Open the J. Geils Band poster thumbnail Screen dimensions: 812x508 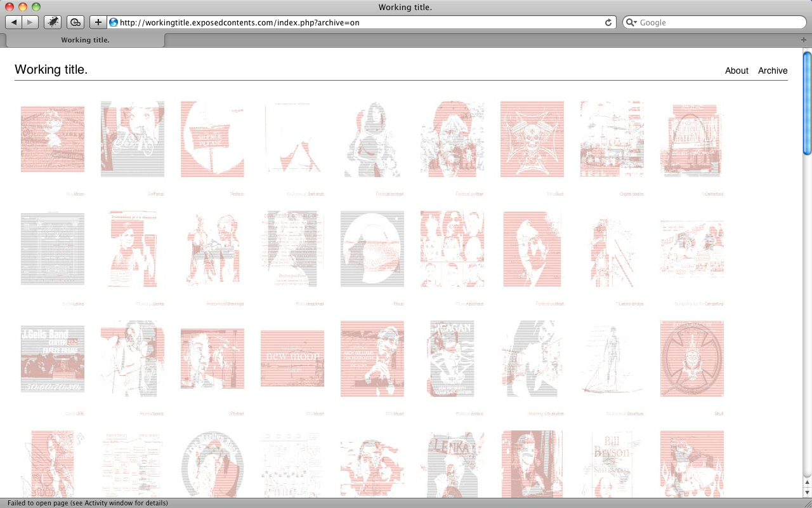coord(53,359)
